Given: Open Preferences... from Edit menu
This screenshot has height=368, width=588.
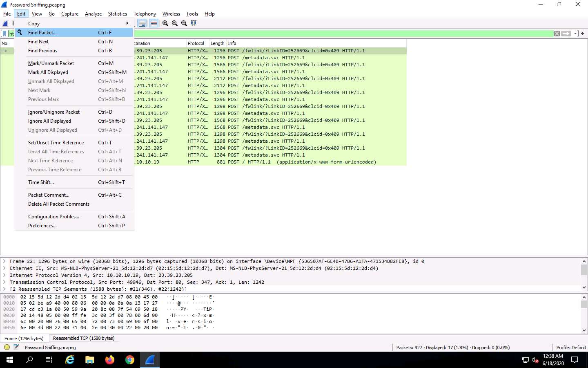Looking at the screenshot, I should coord(74,225).
